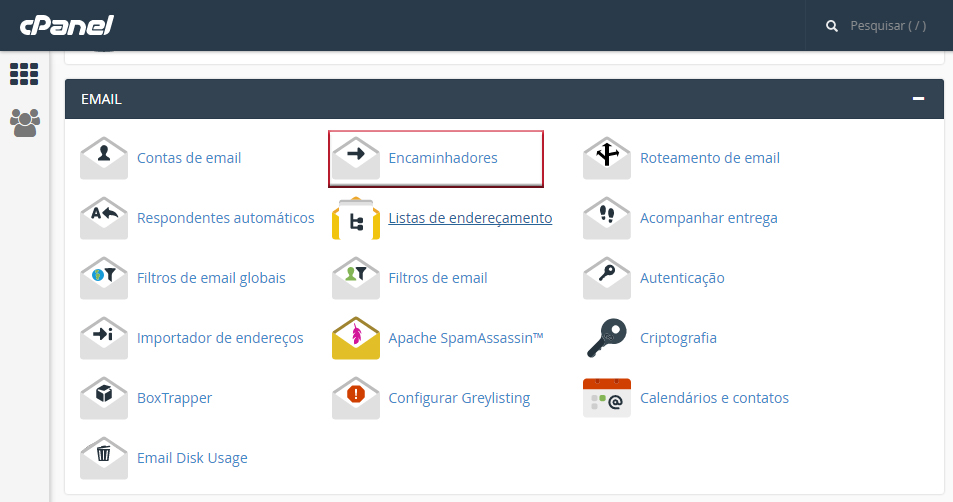
Task: Open the Email Disk Usage trash icon
Action: coord(104,458)
